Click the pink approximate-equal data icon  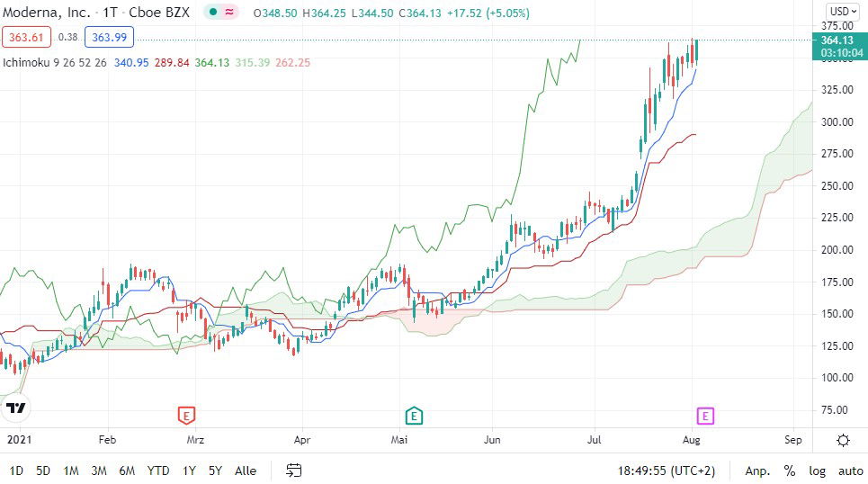click(229, 13)
